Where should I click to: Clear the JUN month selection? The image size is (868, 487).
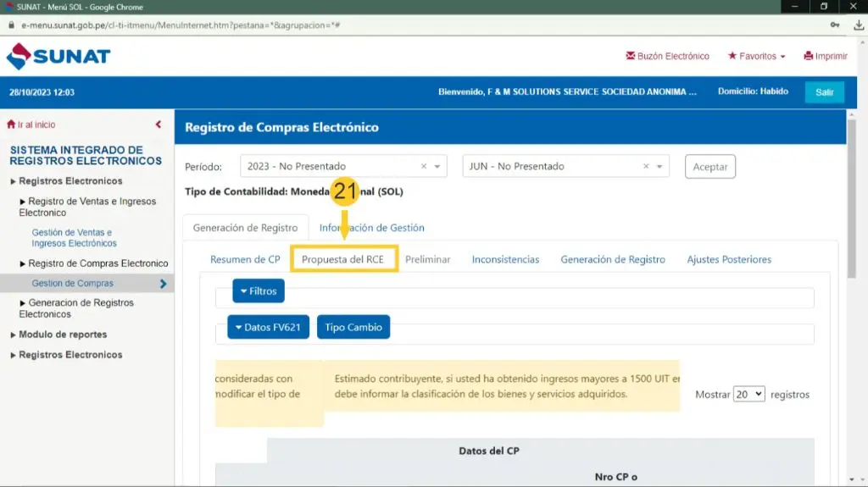pos(646,167)
